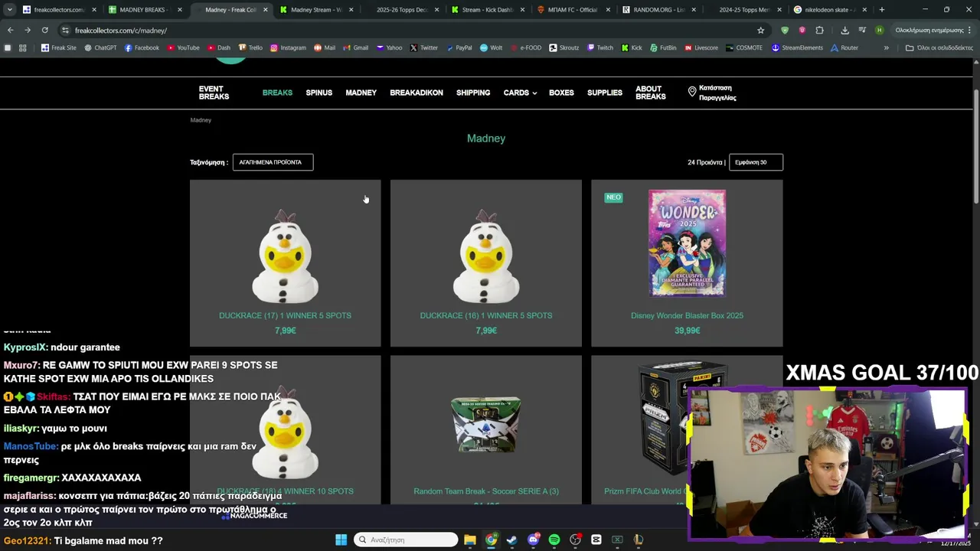Switch to the nikelodeon skate tab
The height and width of the screenshot is (551, 980).
pyautogui.click(x=831, y=10)
